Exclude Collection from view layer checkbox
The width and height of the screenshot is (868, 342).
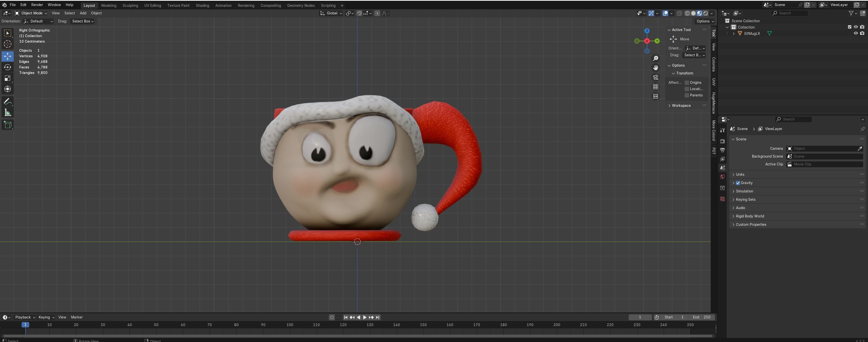point(850,27)
